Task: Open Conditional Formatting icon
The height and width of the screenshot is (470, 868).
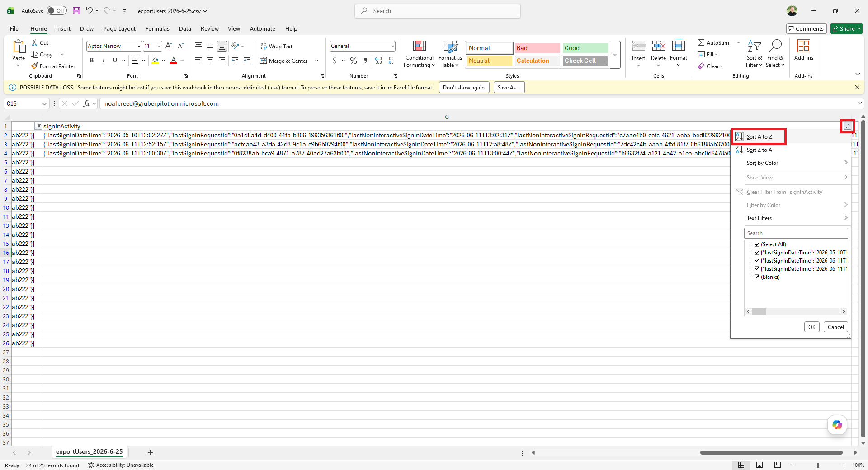Action: 420,46
